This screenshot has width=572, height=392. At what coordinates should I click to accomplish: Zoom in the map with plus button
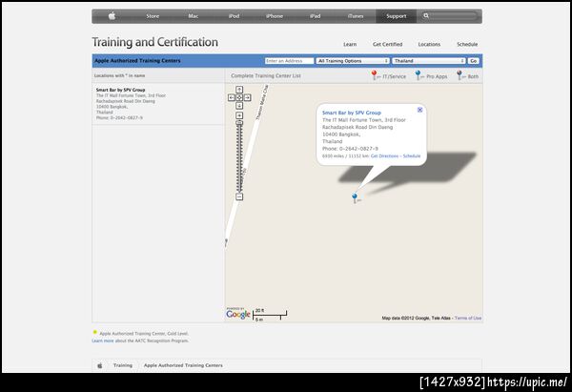click(x=239, y=115)
